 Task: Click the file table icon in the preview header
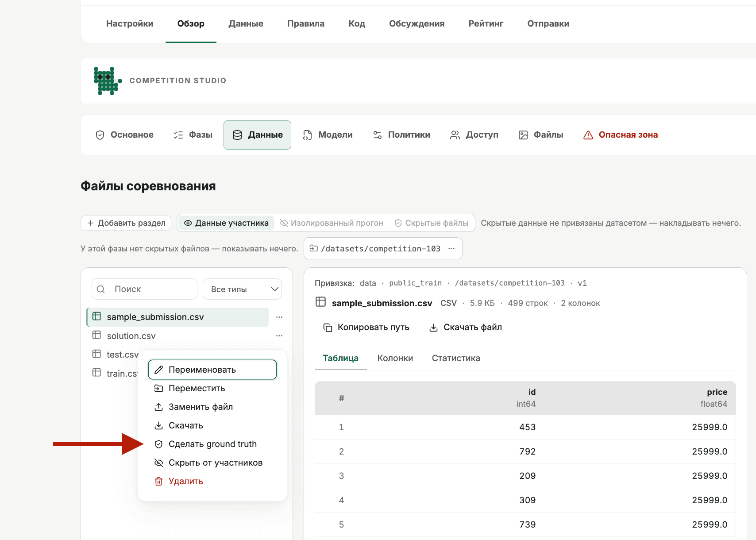tap(320, 302)
